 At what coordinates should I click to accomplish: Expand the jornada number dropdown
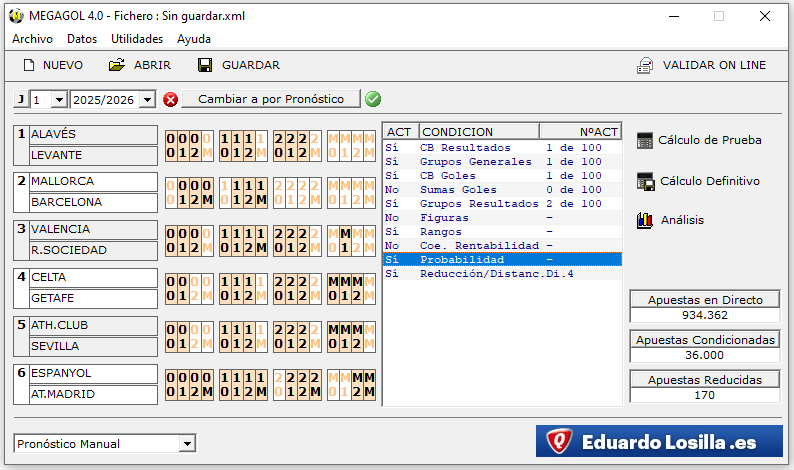point(59,100)
